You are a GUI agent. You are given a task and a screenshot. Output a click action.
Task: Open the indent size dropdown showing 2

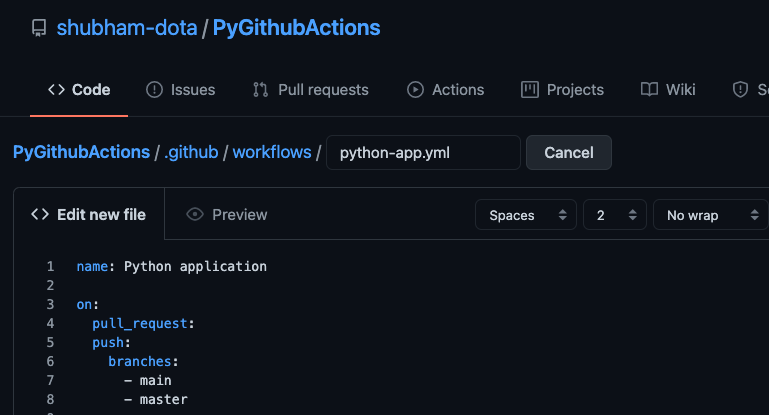click(x=615, y=215)
